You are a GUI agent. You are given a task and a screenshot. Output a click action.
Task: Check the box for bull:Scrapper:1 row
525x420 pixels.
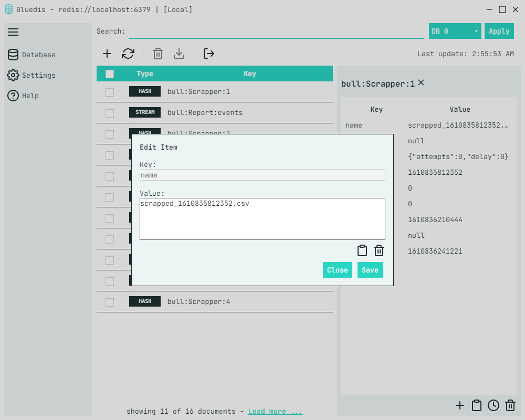coord(110,92)
